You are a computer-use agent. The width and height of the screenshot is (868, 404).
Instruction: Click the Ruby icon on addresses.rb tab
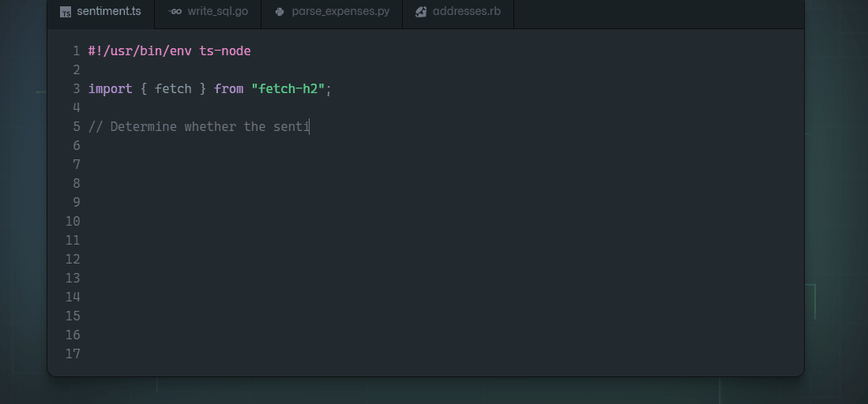point(421,12)
